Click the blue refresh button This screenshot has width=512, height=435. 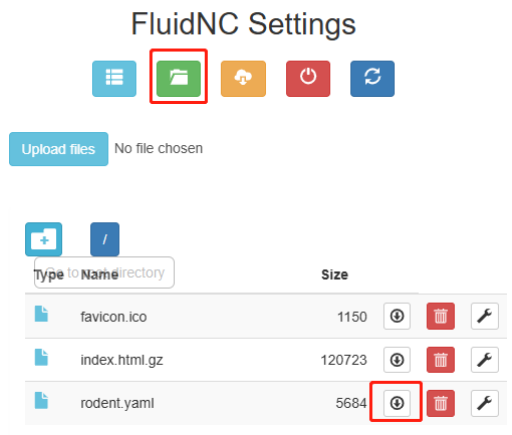(x=372, y=79)
